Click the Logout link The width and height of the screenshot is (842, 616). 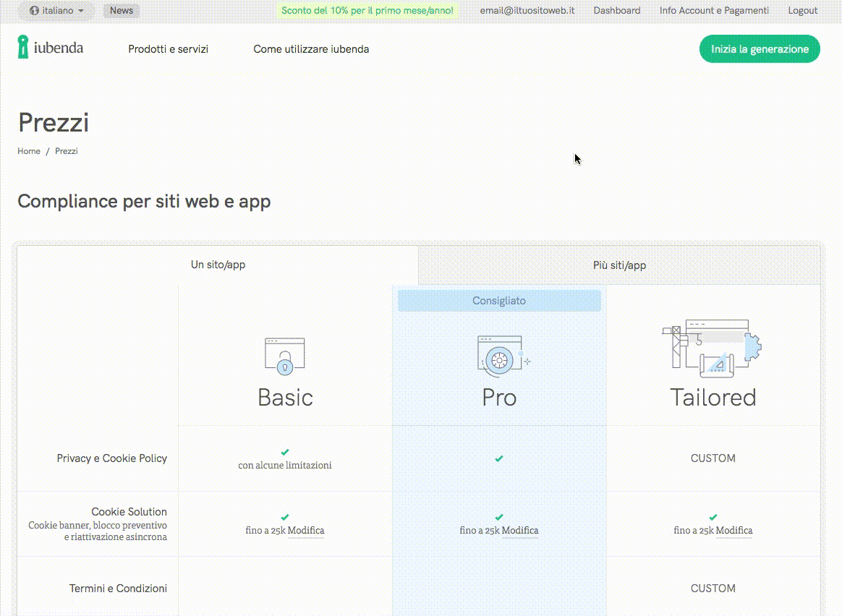click(x=803, y=11)
